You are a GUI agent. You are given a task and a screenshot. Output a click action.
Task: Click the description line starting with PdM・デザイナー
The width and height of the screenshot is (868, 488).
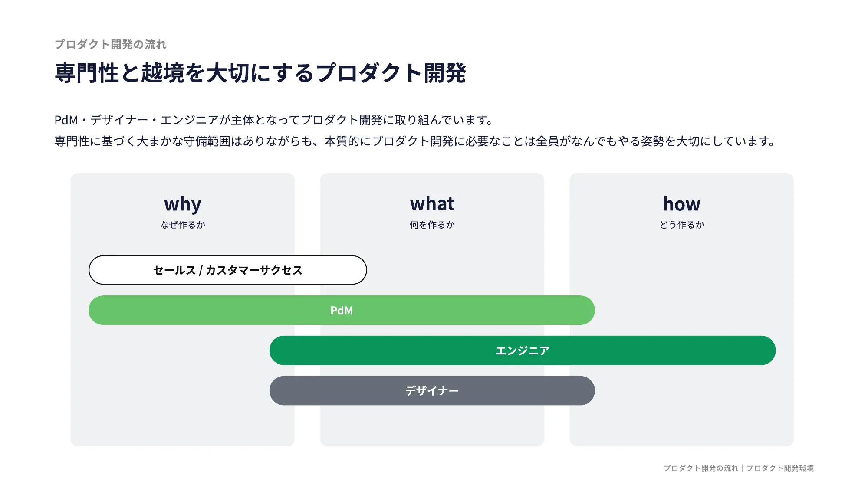(273, 120)
